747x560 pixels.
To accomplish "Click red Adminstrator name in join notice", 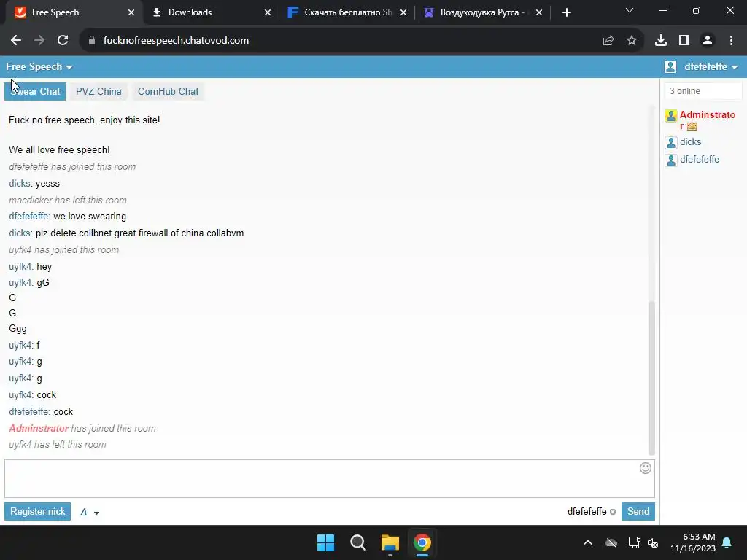I will coord(39,428).
